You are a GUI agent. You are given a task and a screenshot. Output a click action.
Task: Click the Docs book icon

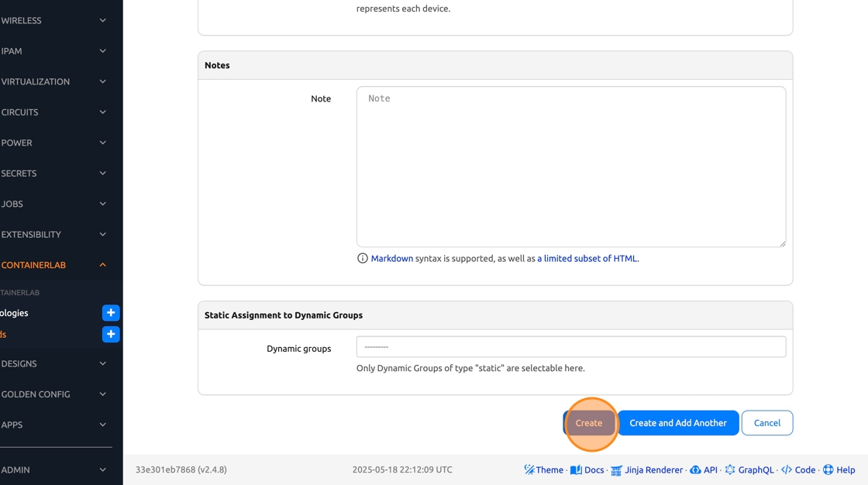576,470
